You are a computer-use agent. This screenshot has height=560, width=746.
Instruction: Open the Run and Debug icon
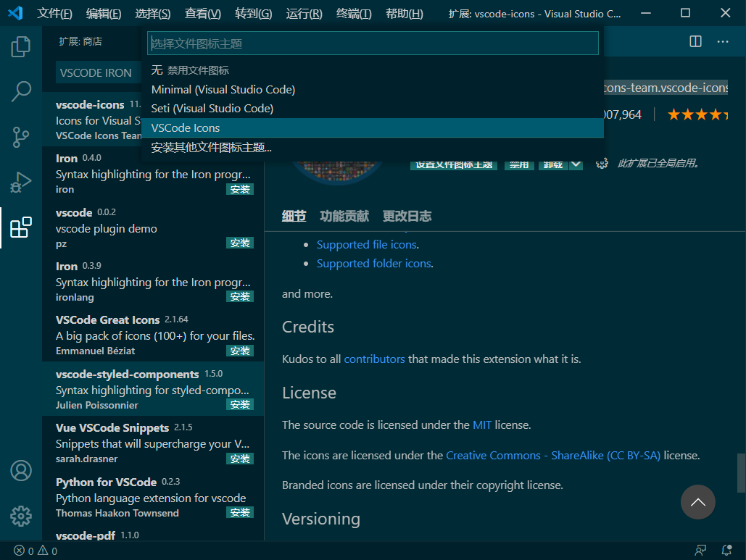(20, 182)
